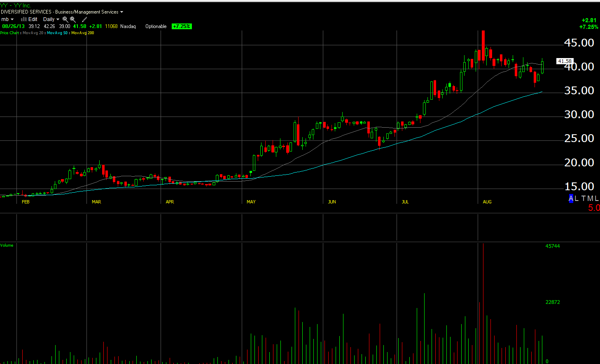Open the mb template dropdown

[x=7, y=19]
